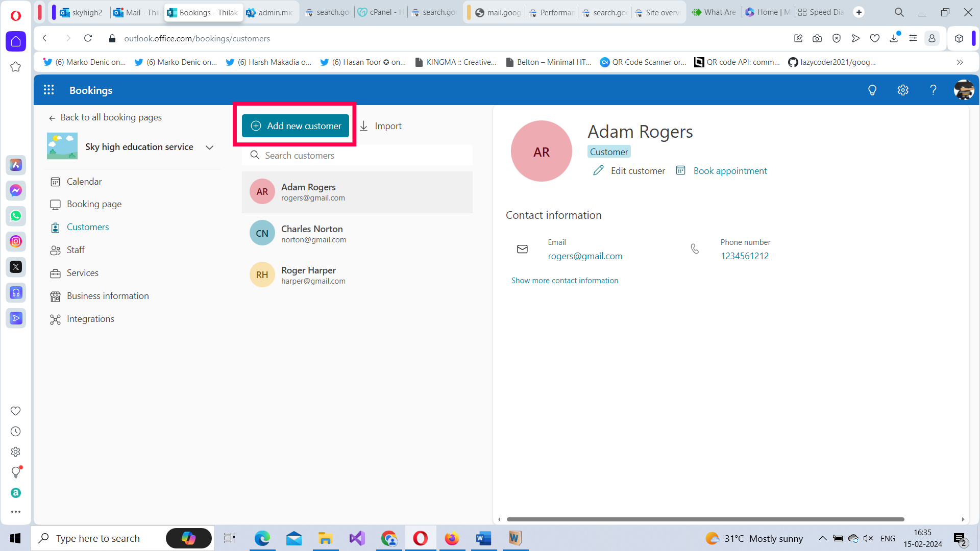The height and width of the screenshot is (551, 980).
Task: Click Add new customer button
Action: pos(295,126)
